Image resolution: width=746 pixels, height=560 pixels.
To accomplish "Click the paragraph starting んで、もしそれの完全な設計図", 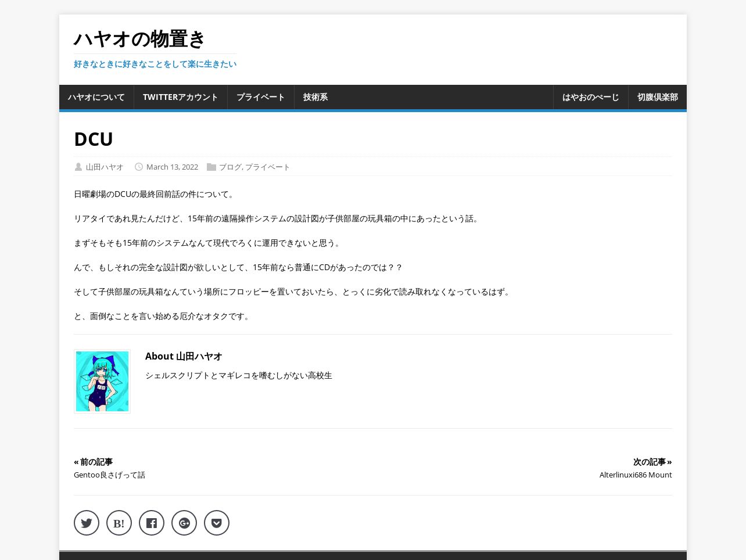I will (x=238, y=267).
